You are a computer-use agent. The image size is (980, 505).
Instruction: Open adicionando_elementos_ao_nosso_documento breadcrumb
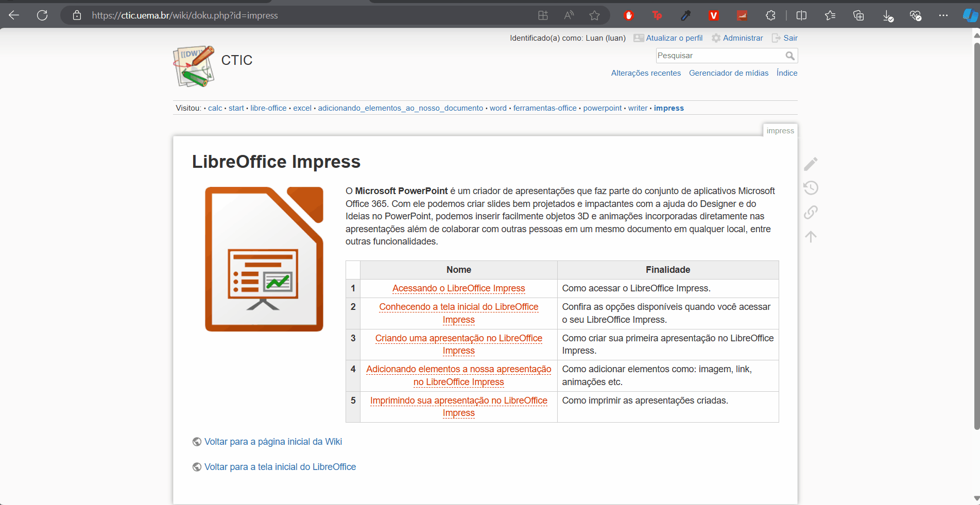point(401,108)
